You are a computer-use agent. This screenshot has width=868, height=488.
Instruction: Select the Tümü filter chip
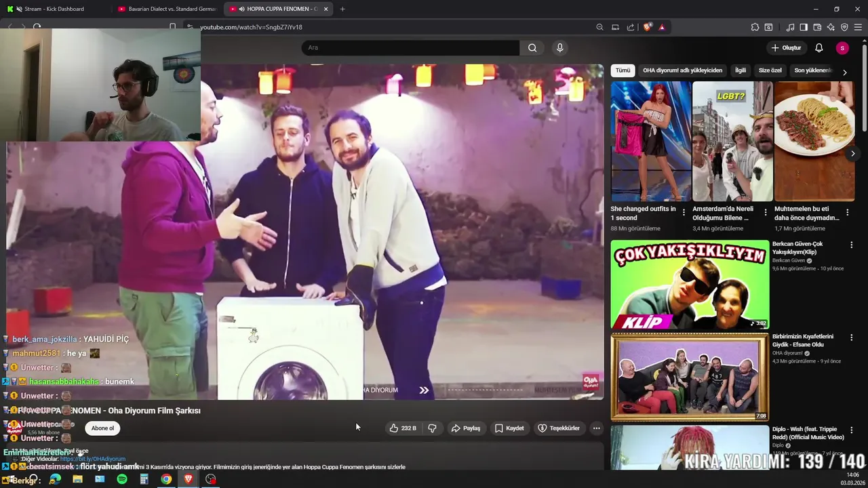623,70
